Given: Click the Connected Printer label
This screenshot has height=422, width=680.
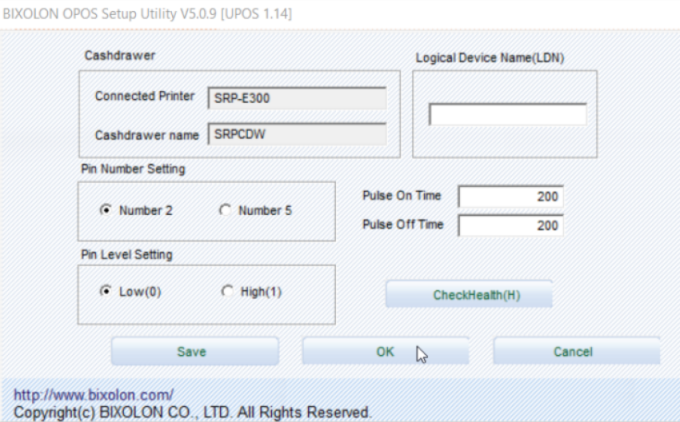Looking at the screenshot, I should (x=145, y=96).
